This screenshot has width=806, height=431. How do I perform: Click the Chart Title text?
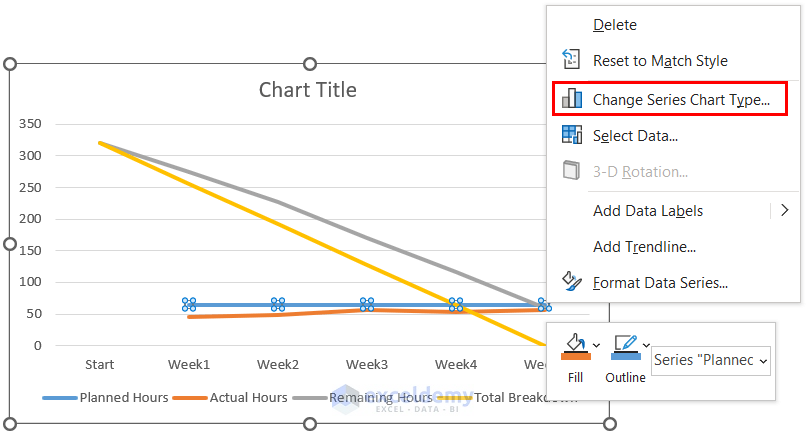click(x=308, y=90)
